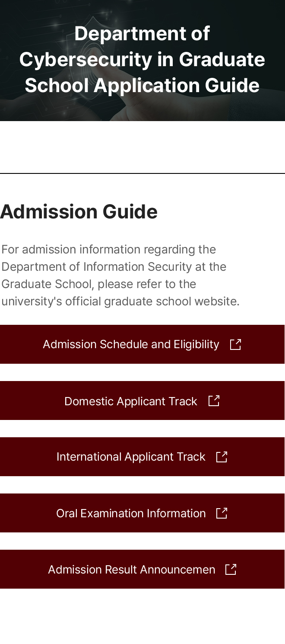Click the "Department of" banner title line
This screenshot has height=644, width=285.
(x=142, y=34)
